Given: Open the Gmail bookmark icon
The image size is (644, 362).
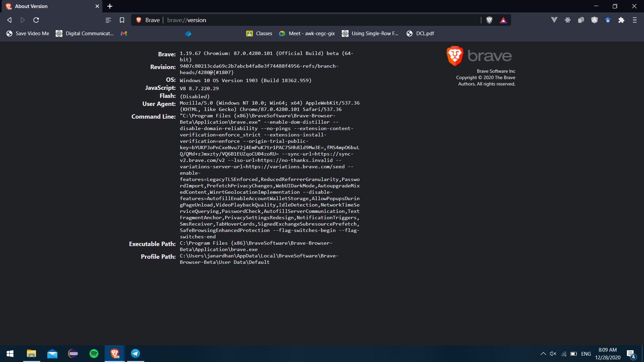Looking at the screenshot, I should tap(124, 34).
